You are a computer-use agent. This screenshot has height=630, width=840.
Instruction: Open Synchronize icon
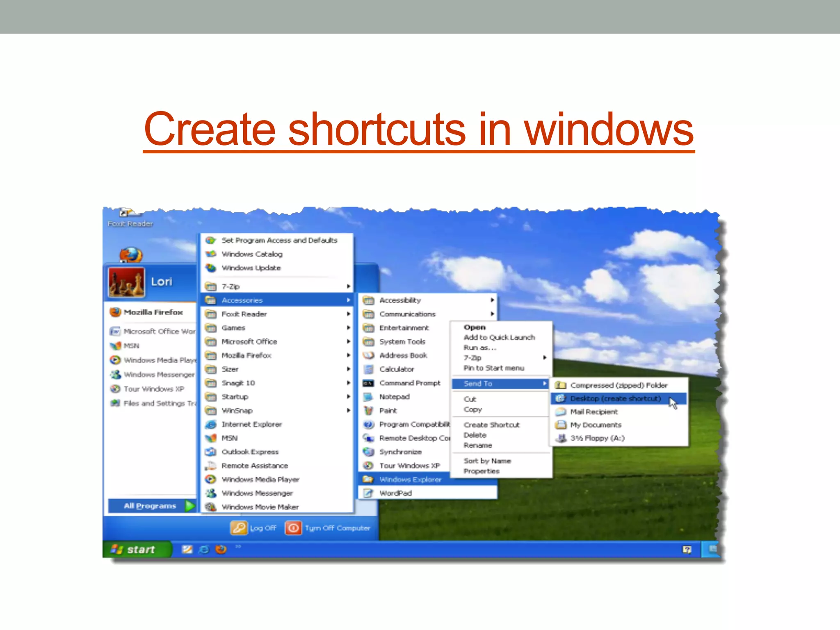click(x=369, y=452)
